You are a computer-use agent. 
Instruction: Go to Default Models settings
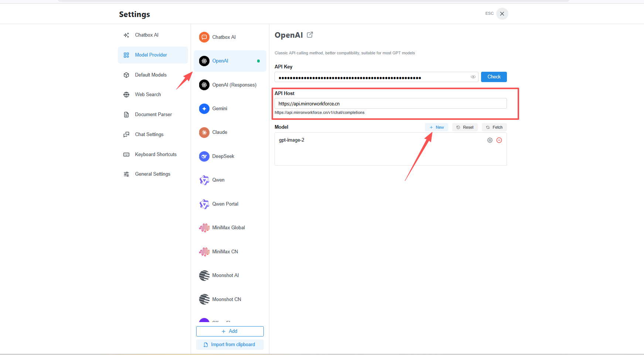[x=153, y=75]
